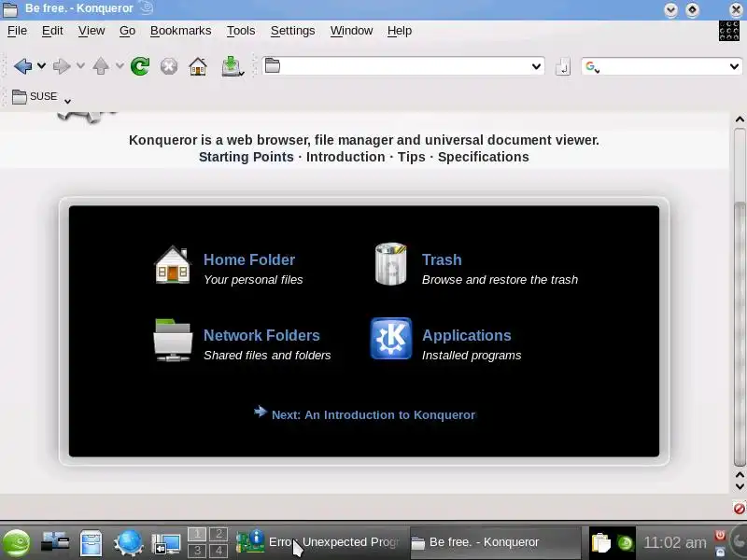
Task: Follow the Introduction link
Action: 345,157
